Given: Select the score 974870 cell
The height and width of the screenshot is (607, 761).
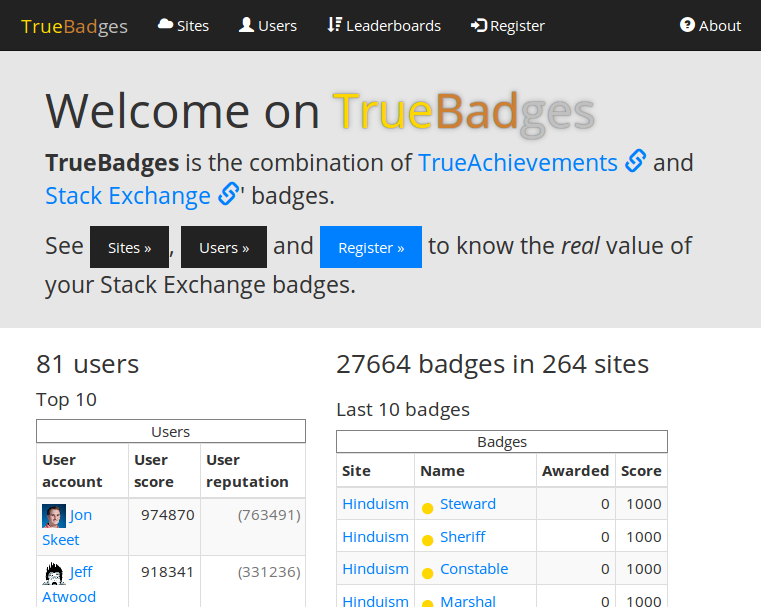Looking at the screenshot, I should click(x=165, y=527).
